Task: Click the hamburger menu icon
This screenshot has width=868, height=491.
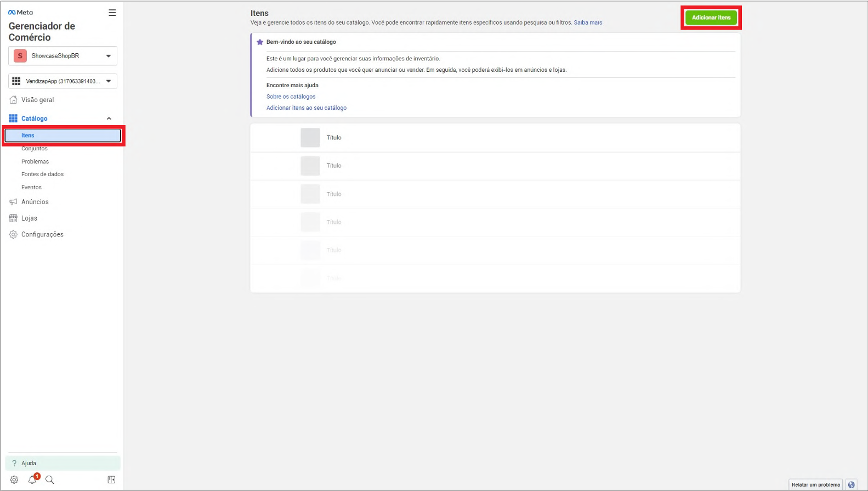Action: [112, 13]
